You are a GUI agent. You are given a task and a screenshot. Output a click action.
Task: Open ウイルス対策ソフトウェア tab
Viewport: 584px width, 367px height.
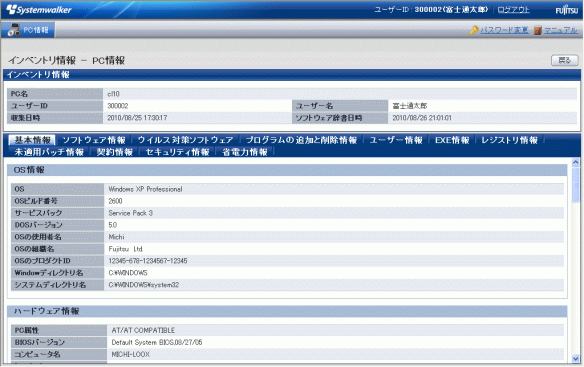(185, 140)
